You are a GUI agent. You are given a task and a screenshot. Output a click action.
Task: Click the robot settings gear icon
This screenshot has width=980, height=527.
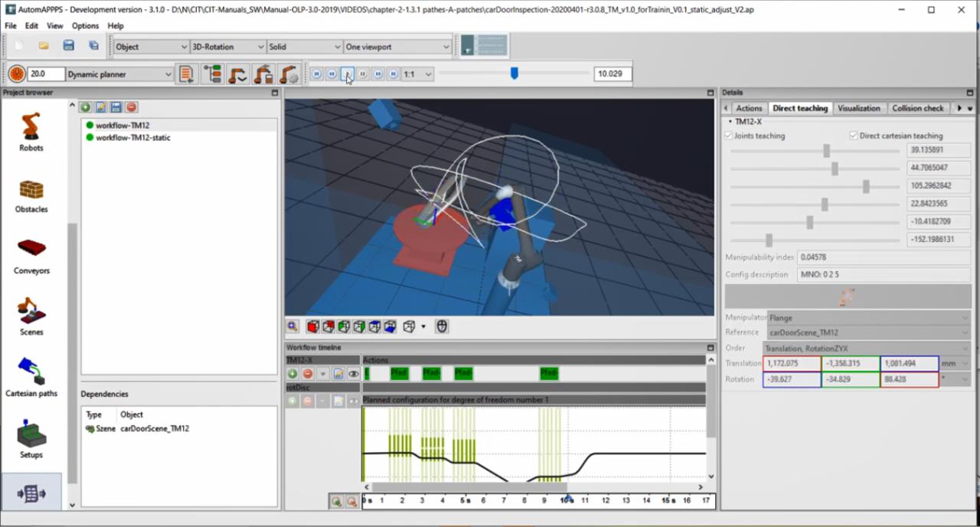289,74
